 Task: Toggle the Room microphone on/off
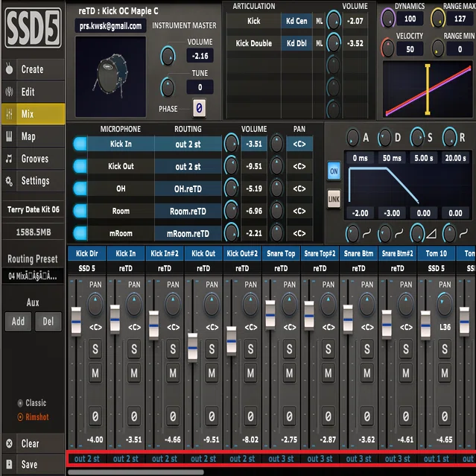click(x=80, y=211)
